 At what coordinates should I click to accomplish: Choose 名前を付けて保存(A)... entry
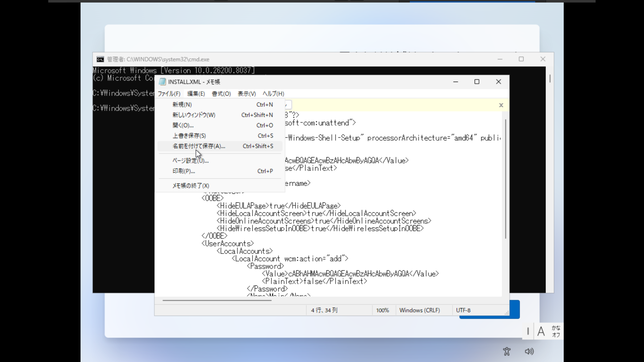coord(220,146)
